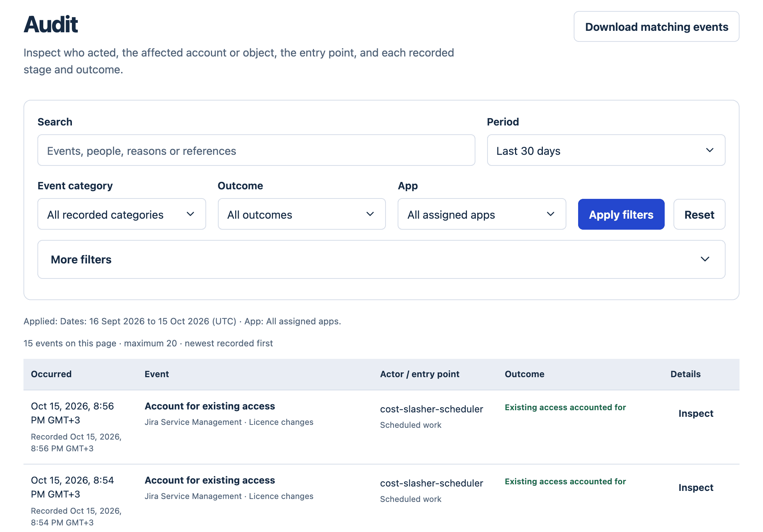Image resolution: width=763 pixels, height=532 pixels.
Task: Click the Apply filters button
Action: pyautogui.click(x=621, y=214)
